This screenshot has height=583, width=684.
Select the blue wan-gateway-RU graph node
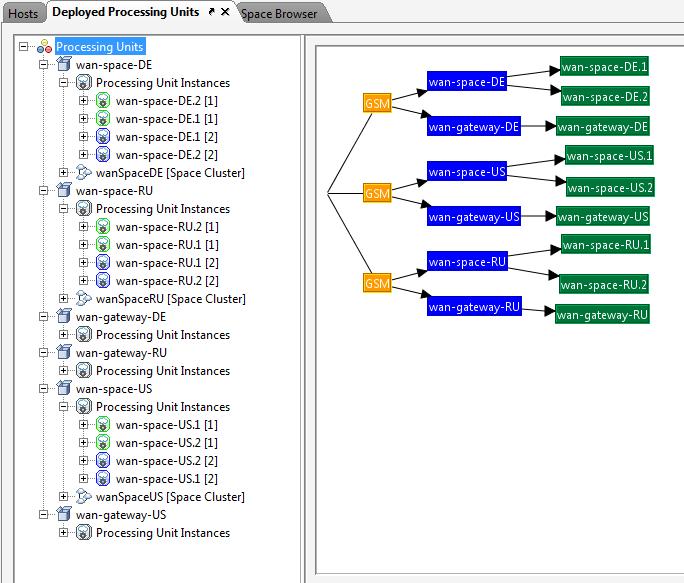coord(475,307)
